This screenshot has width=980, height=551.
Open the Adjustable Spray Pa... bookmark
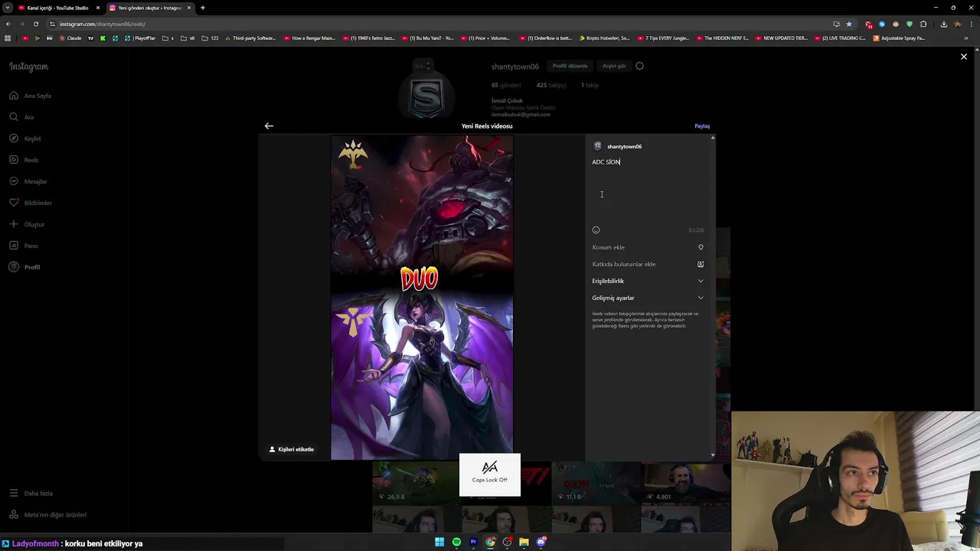pos(900,38)
